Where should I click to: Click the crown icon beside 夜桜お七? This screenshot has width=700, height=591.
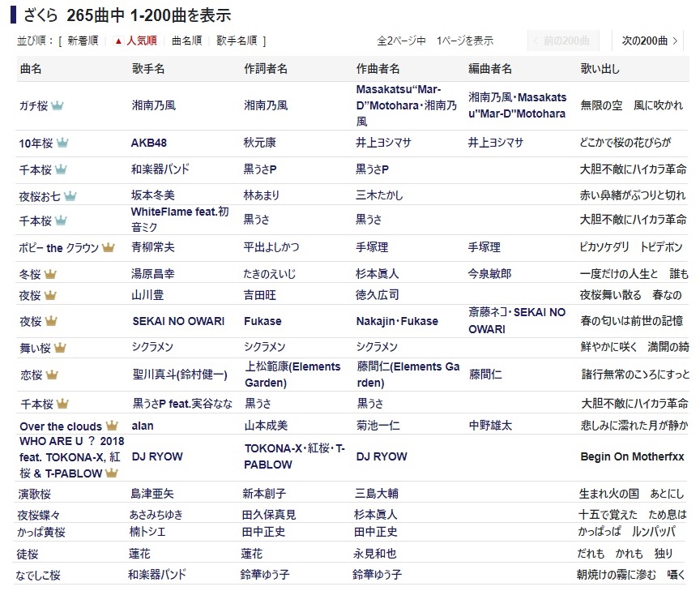70,195
